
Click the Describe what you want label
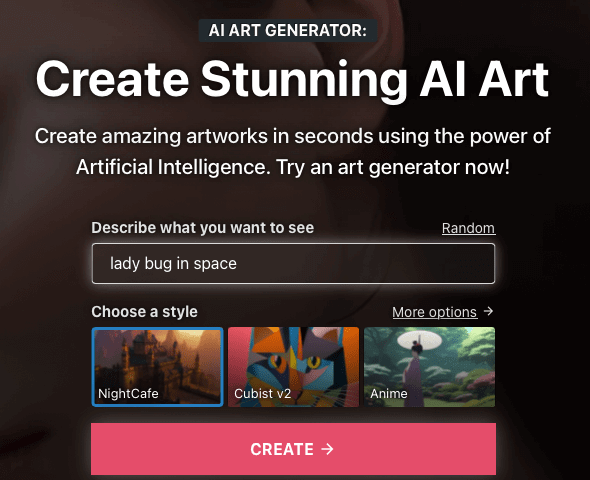click(202, 228)
